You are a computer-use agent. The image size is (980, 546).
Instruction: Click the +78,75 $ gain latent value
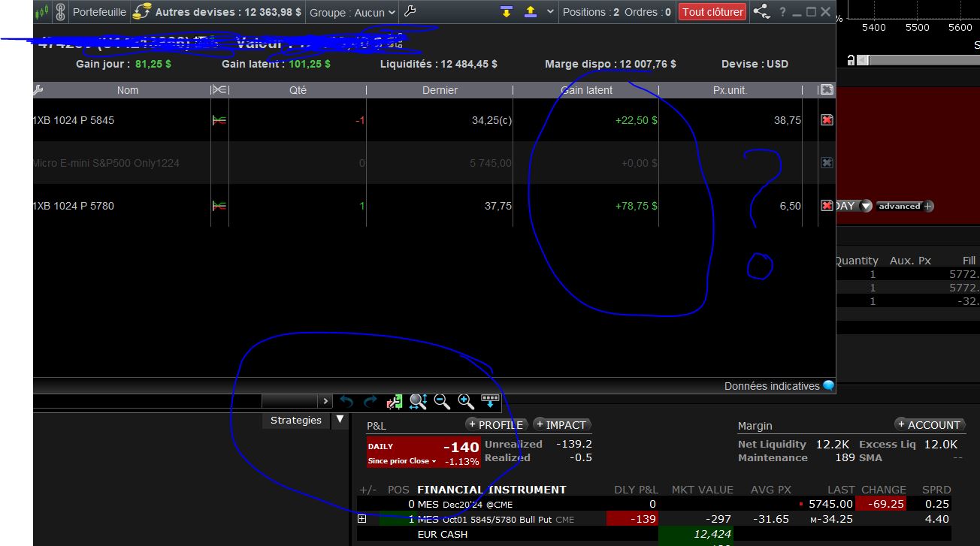point(636,206)
